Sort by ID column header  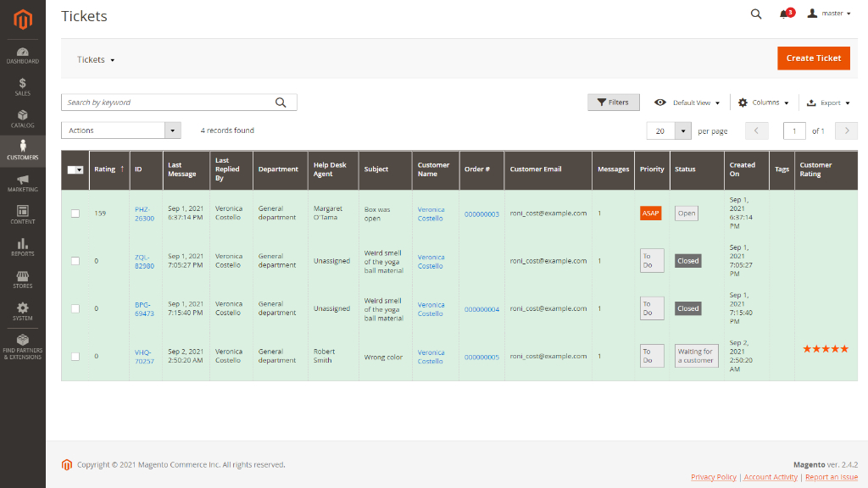point(146,169)
